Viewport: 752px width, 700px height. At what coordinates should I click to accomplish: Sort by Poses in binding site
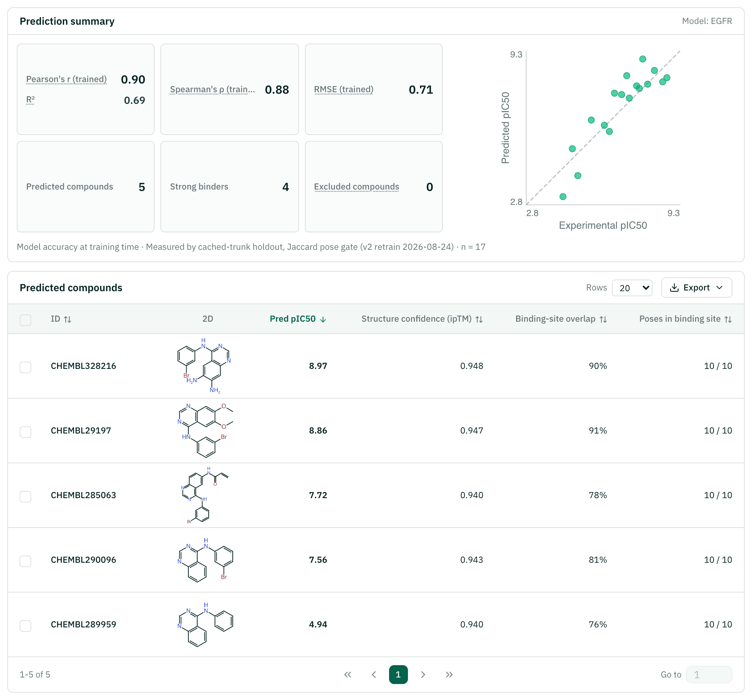point(686,319)
